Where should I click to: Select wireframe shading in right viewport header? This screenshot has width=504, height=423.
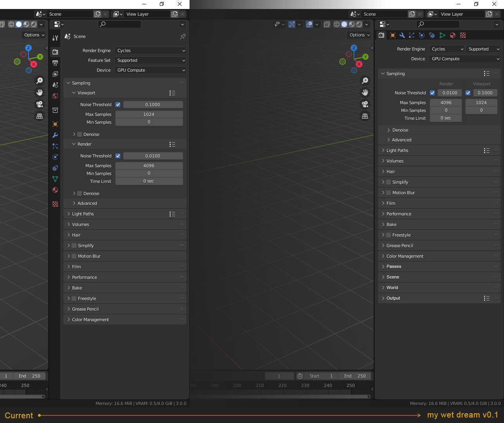tap(337, 24)
